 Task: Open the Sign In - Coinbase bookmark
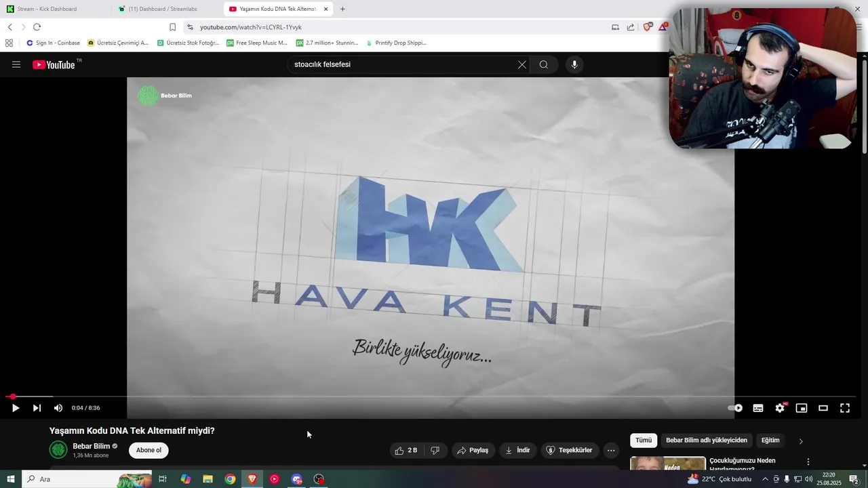tap(53, 43)
